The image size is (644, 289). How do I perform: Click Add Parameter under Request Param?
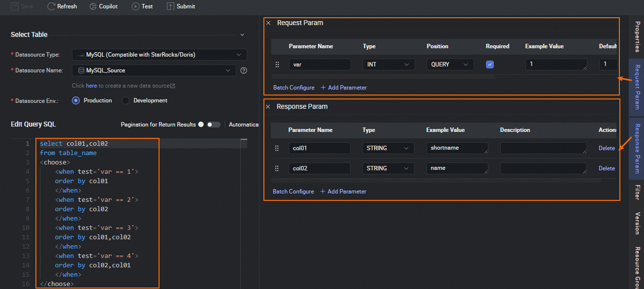(344, 88)
